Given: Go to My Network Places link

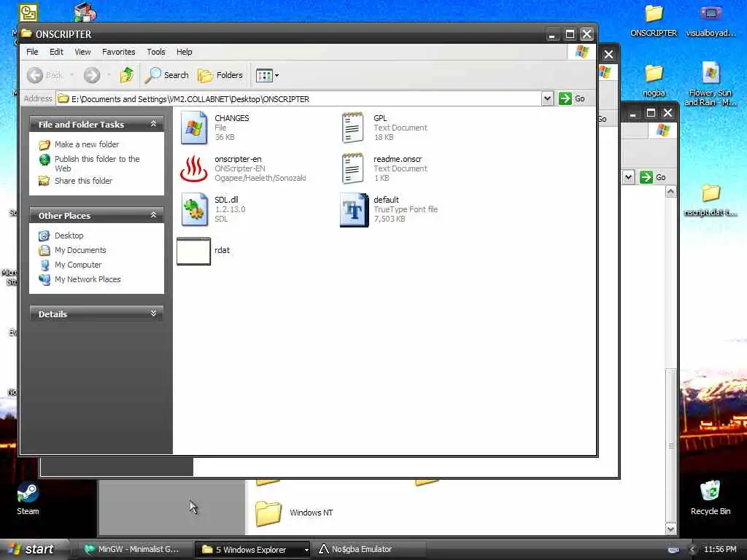Looking at the screenshot, I should point(88,279).
